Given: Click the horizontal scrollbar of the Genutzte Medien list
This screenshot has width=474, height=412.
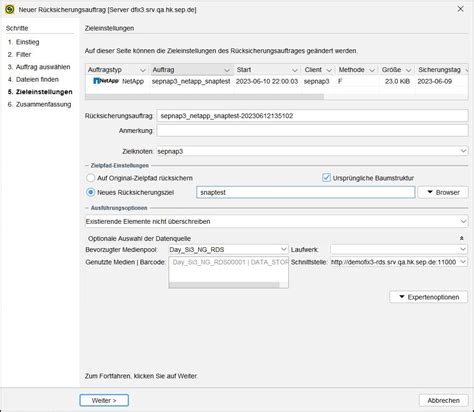Looking at the screenshot, I should tap(224, 285).
